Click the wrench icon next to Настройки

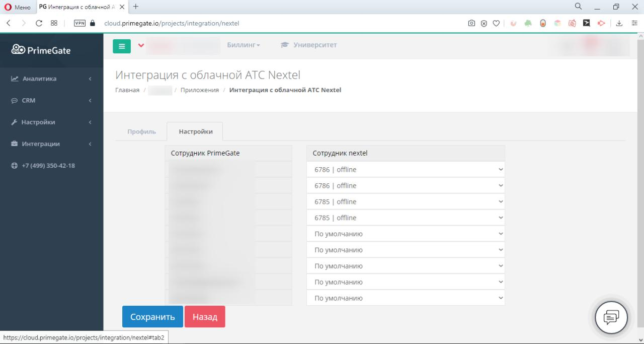pos(14,122)
